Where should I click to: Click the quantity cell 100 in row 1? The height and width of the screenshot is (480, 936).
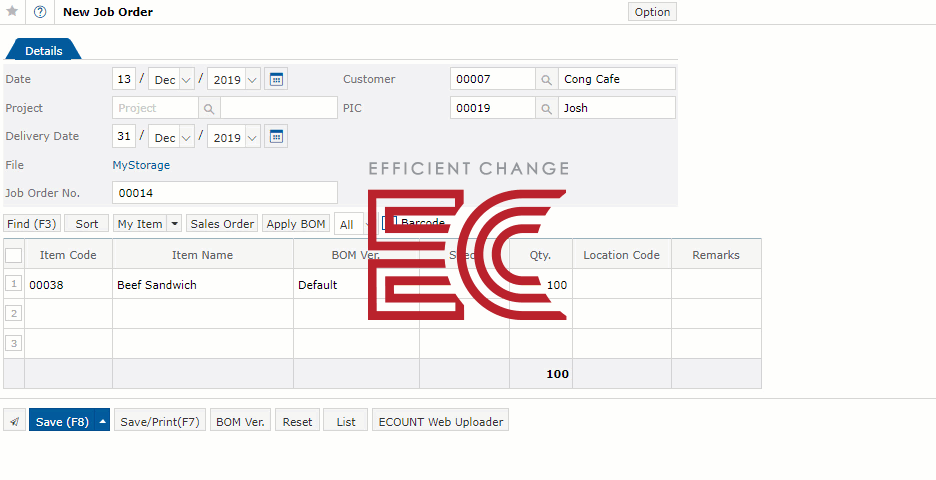click(541, 285)
